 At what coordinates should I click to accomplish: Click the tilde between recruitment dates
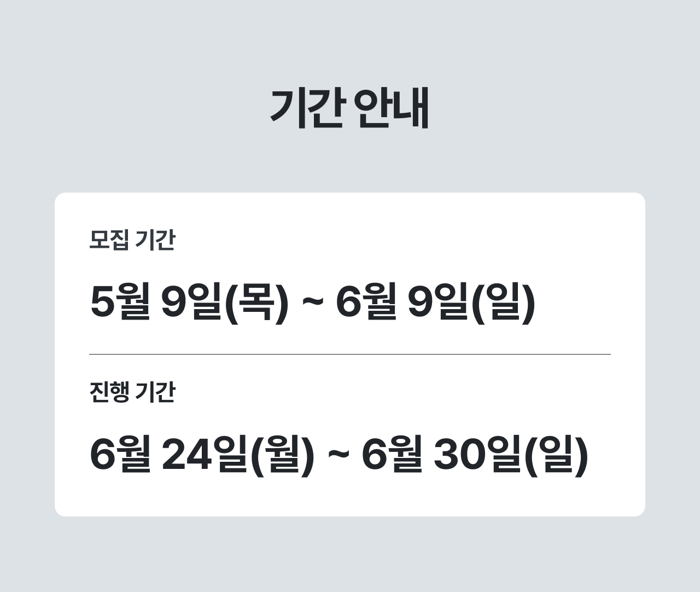312,303
